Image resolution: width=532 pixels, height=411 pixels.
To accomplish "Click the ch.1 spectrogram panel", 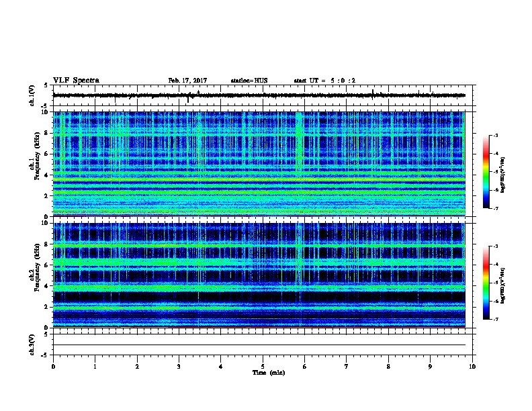I will point(259,164).
